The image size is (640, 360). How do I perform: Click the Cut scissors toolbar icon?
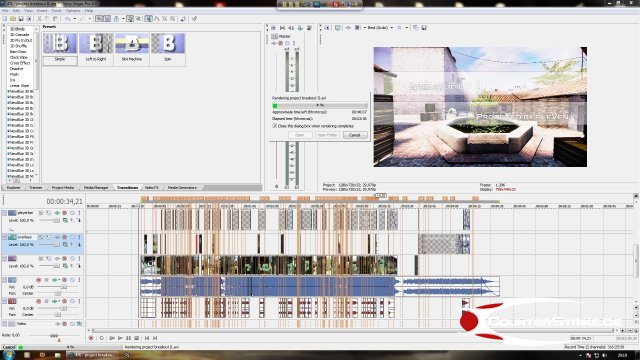(x=39, y=19)
